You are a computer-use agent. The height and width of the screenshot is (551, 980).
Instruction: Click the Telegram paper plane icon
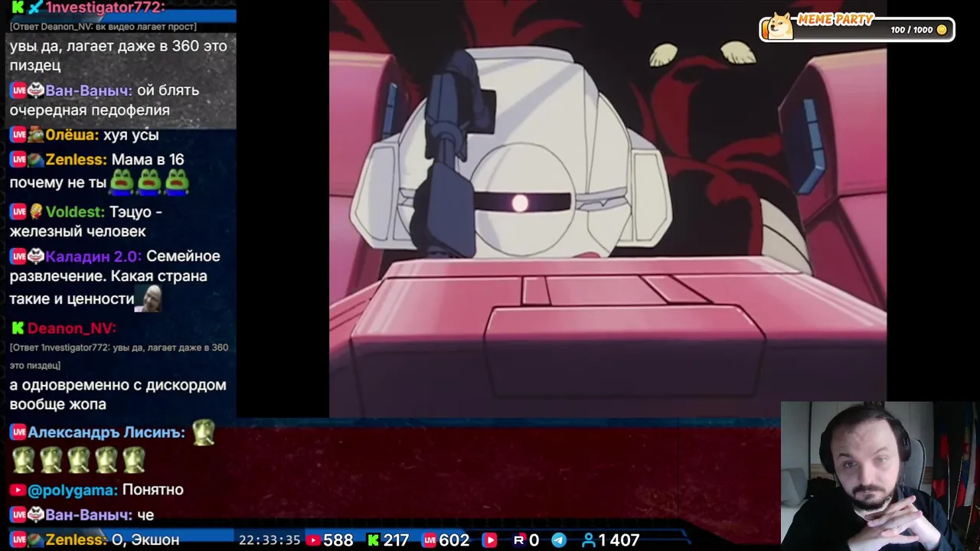point(559,540)
